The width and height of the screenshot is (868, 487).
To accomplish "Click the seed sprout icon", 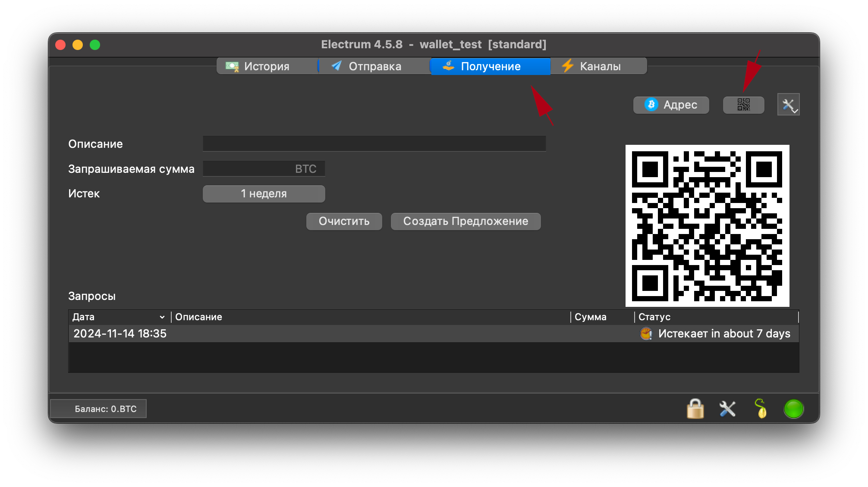I will 761,409.
